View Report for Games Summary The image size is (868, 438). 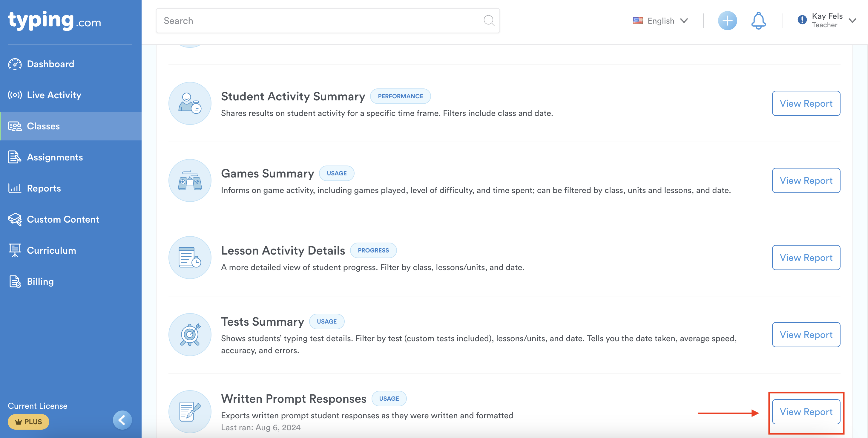806,180
